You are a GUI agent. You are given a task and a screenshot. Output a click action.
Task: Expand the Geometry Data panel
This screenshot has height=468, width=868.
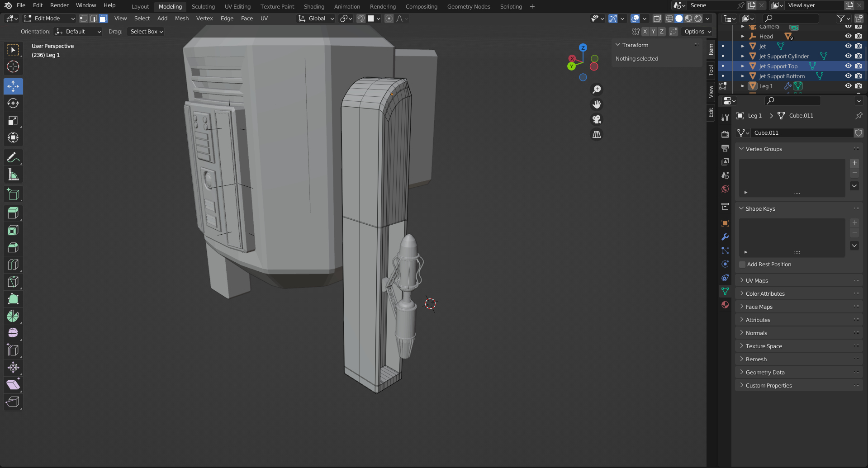(765, 373)
